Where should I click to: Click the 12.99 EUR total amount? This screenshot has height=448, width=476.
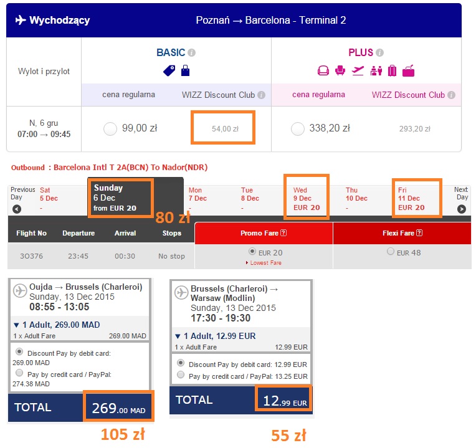[x=285, y=401]
